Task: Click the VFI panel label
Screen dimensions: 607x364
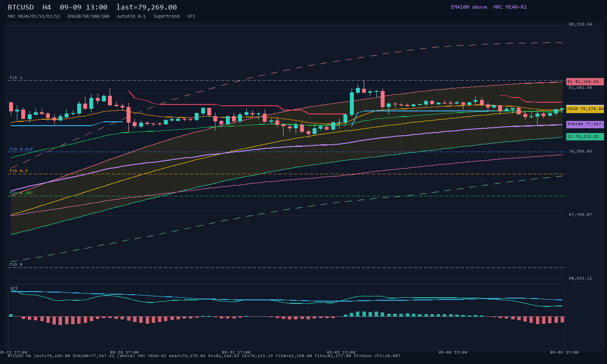Action: (14, 288)
